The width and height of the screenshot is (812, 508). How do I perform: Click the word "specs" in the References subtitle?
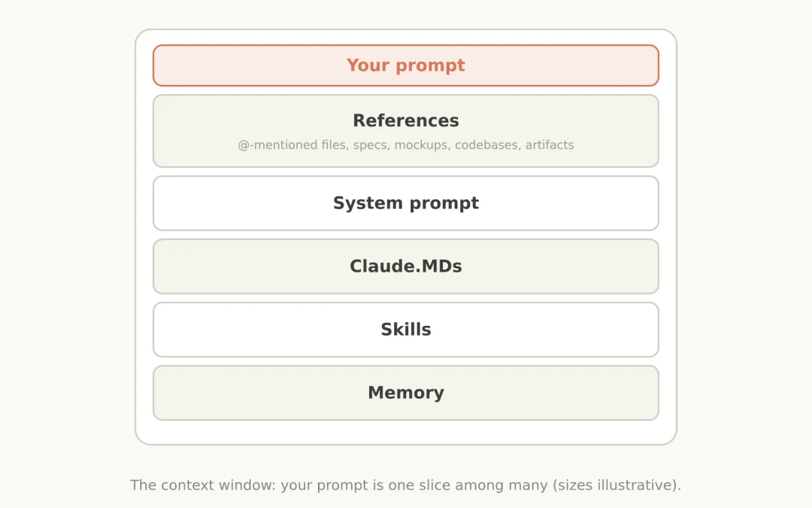click(x=370, y=145)
